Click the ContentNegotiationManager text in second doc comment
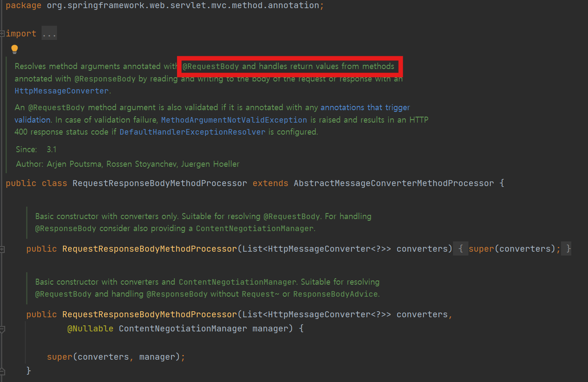Viewport: 588px width, 382px height. 237,282
